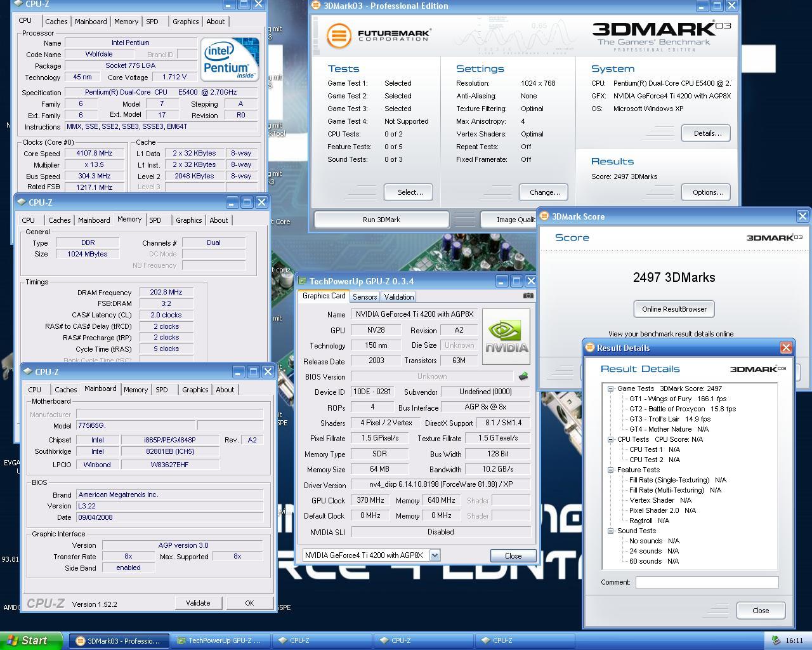Select GT3 - Troll's Lair result
Viewport: 812px width, 650px height.
pyautogui.click(x=670, y=419)
